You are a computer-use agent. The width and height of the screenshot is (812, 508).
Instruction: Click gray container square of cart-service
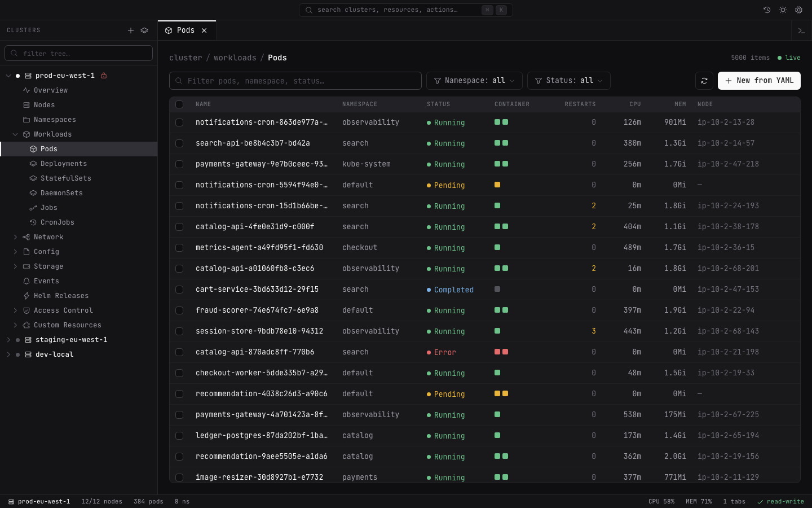click(497, 289)
